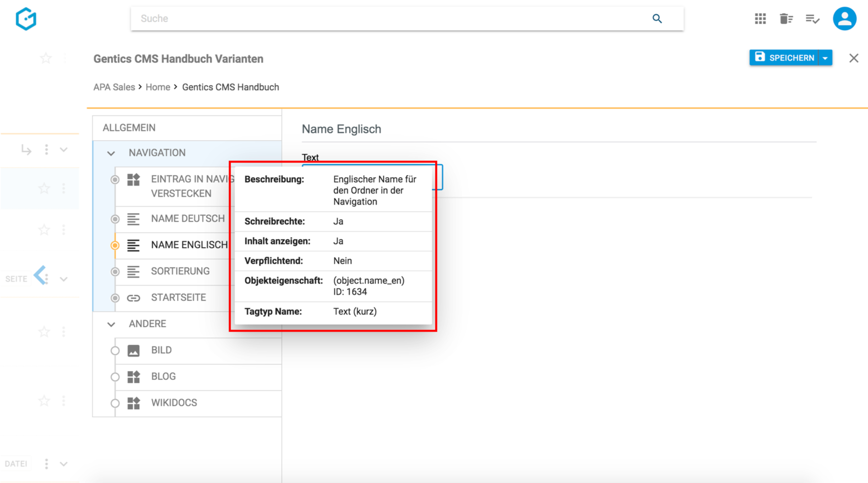Open the apps grid icon

(x=760, y=19)
